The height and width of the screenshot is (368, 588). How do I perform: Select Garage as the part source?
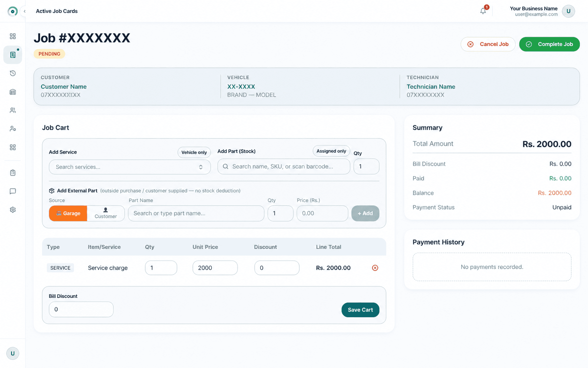click(x=68, y=213)
